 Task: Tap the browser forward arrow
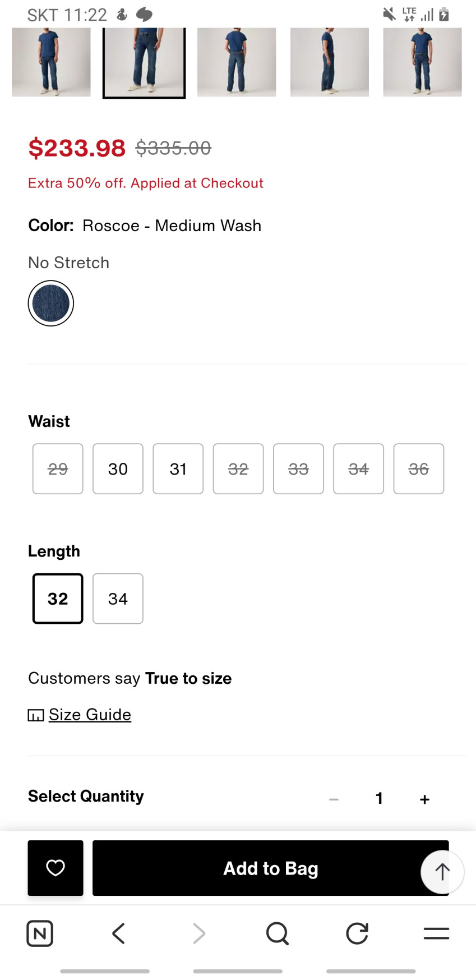click(198, 933)
